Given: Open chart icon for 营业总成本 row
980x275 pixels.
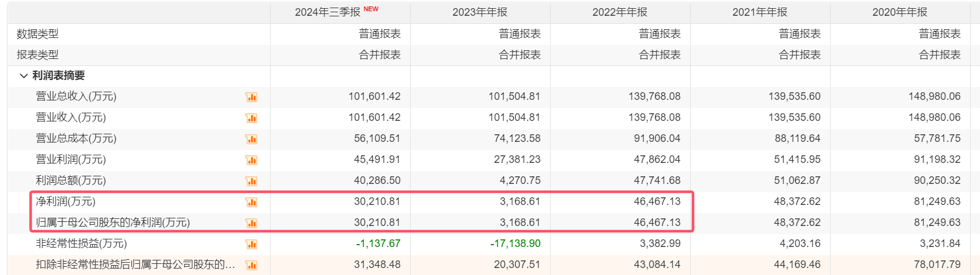Looking at the screenshot, I should click(x=251, y=139).
